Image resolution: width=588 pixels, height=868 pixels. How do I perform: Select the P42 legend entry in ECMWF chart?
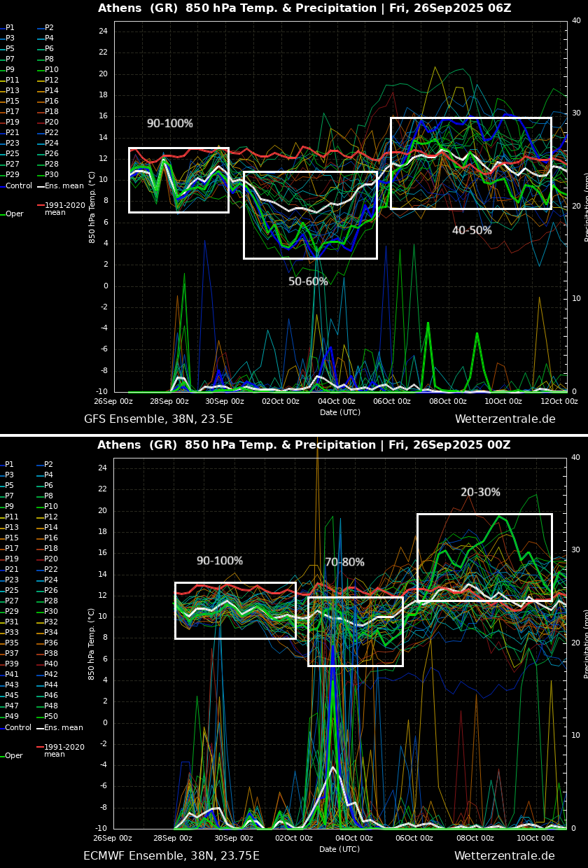[52, 675]
